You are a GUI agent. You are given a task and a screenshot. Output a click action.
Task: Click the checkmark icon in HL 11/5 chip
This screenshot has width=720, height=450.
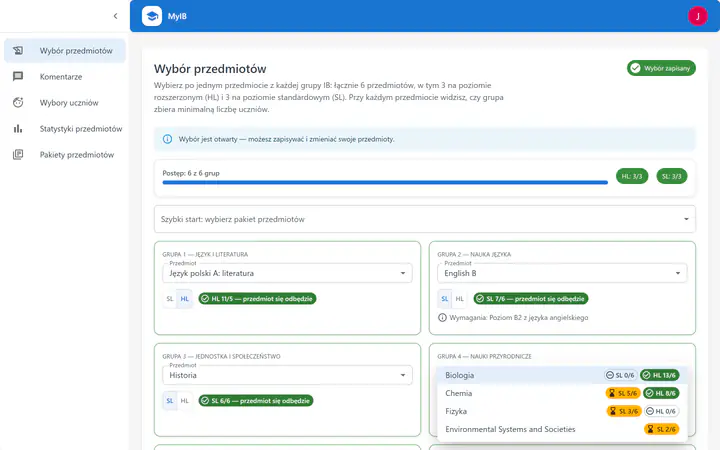tap(205, 298)
